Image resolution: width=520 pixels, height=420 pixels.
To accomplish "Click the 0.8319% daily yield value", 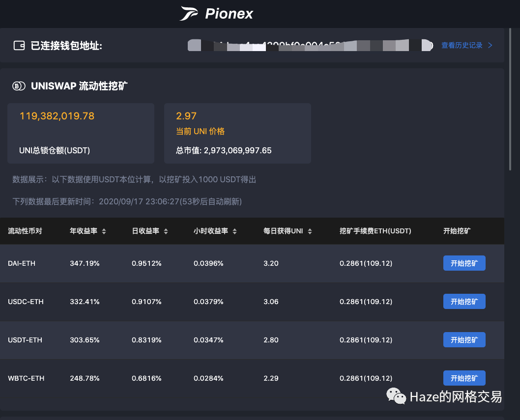I will coord(146,340).
